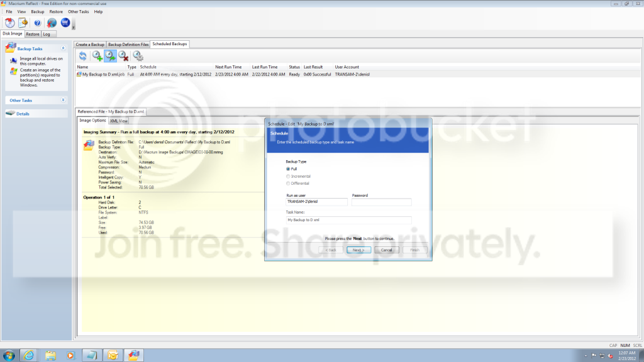
Task: Click the create disk image toolbar icon
Action: pyautogui.click(x=9, y=23)
